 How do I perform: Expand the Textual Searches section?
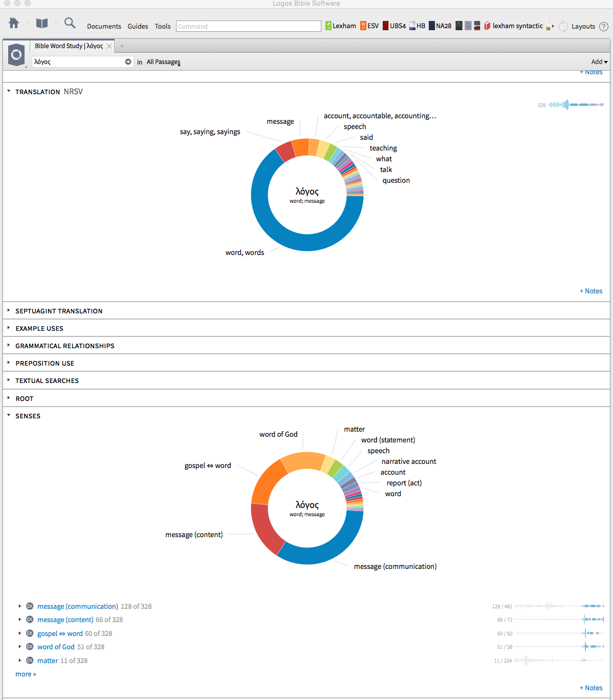click(x=9, y=380)
